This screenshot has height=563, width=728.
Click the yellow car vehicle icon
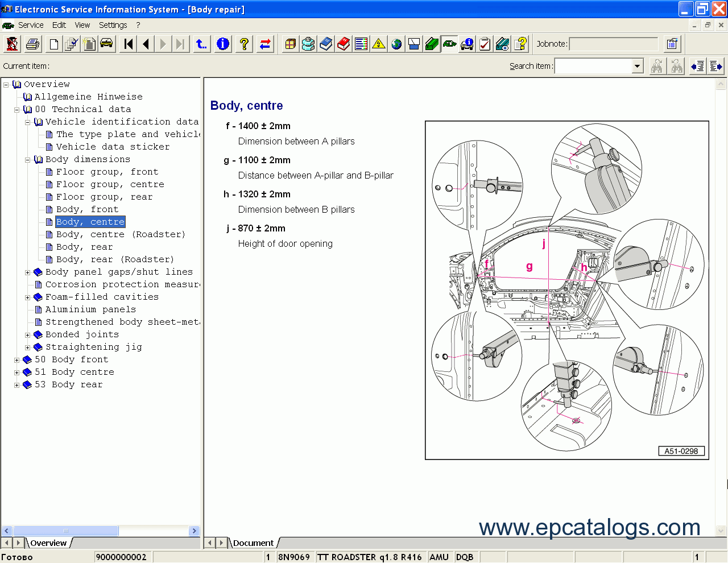(106, 44)
